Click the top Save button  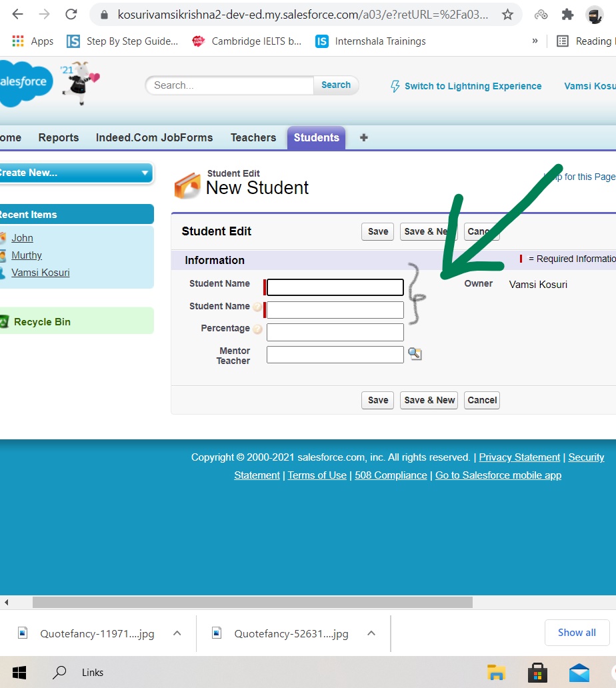click(378, 232)
